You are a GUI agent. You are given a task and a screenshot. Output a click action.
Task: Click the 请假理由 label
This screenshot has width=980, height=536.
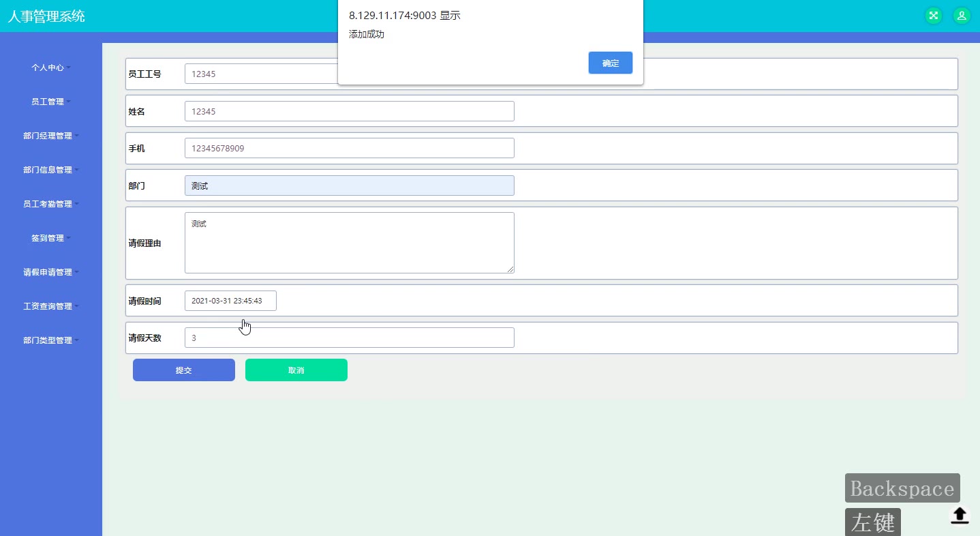[145, 243]
